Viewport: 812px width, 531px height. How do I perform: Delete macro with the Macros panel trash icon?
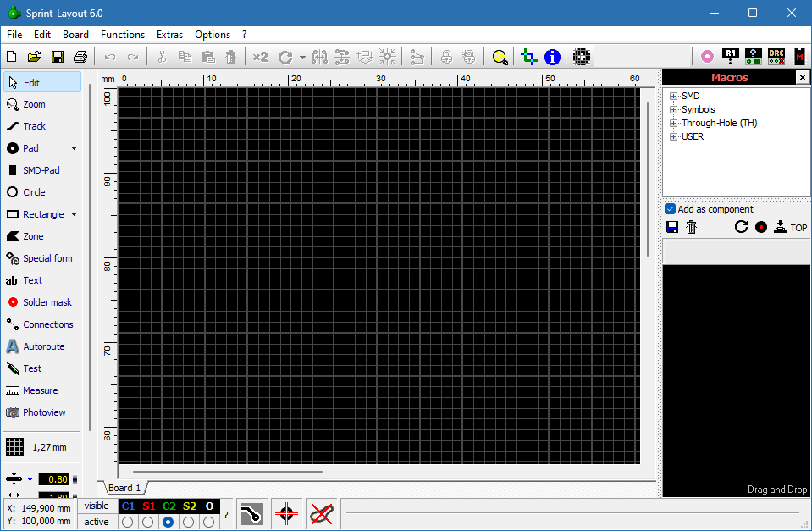691,227
